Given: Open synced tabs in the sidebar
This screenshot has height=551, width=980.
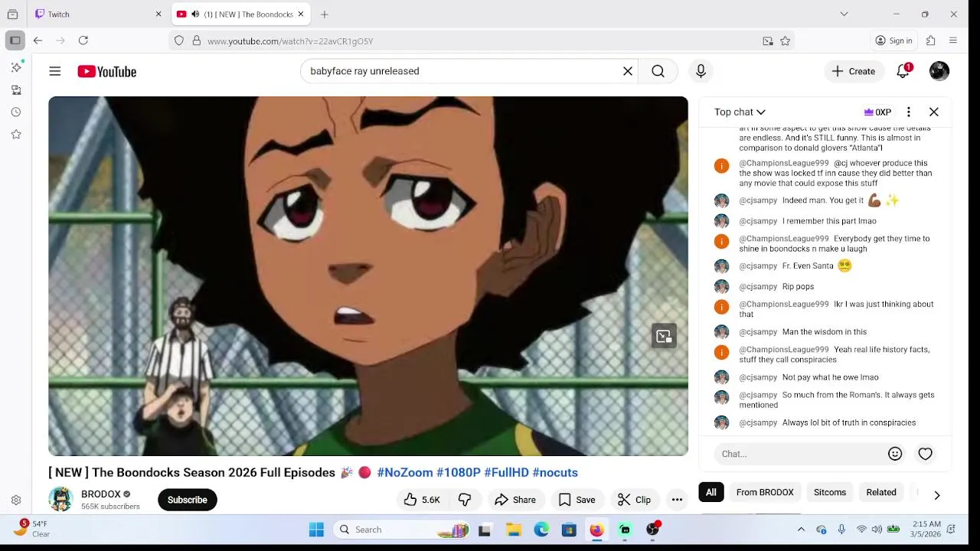Looking at the screenshot, I should pyautogui.click(x=16, y=90).
